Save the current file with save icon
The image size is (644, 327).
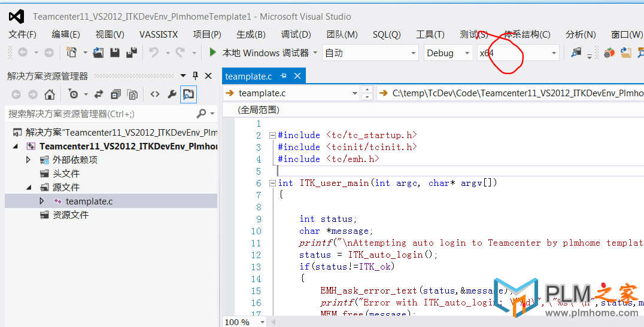pyautogui.click(x=115, y=53)
